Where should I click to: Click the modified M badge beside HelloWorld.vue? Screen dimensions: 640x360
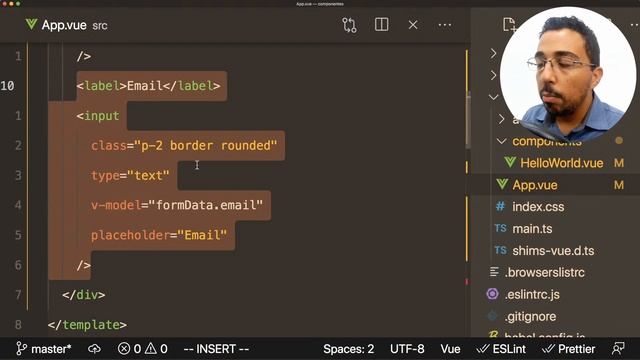(619, 163)
